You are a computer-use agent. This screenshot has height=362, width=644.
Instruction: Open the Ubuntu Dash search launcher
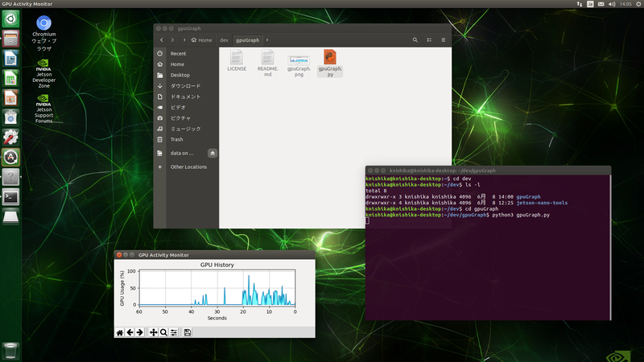(10, 19)
